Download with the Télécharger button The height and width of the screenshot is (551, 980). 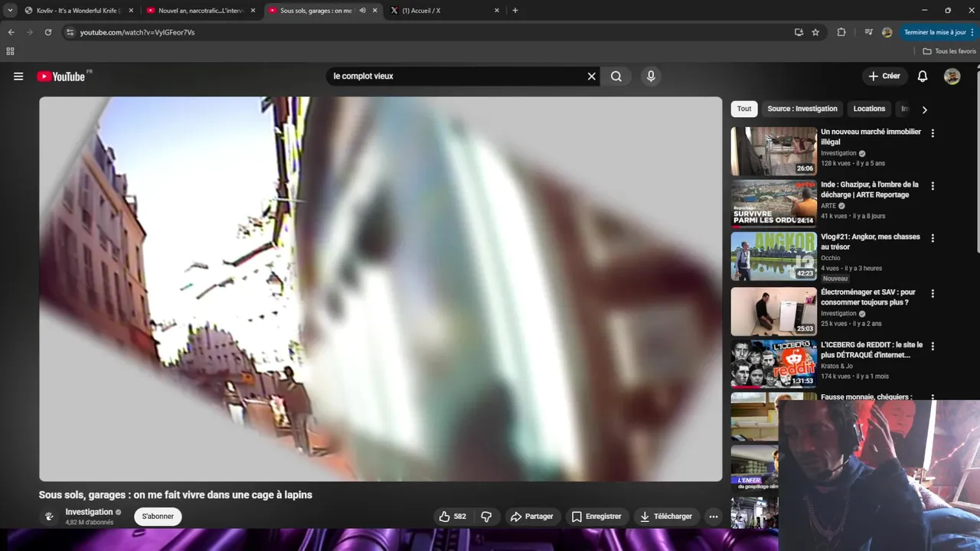[666, 517]
